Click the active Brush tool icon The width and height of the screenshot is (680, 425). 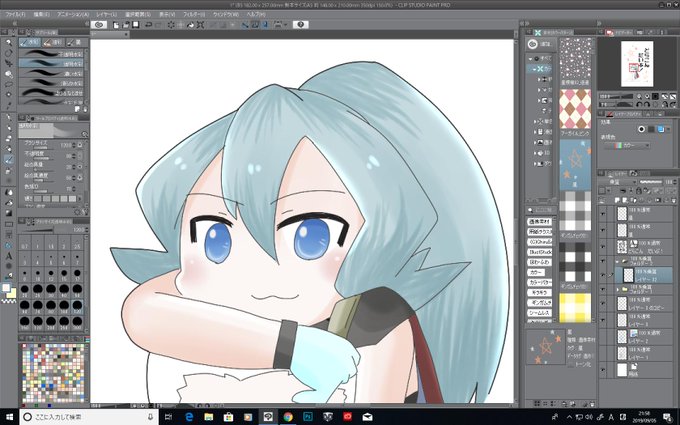pyautogui.click(x=9, y=159)
